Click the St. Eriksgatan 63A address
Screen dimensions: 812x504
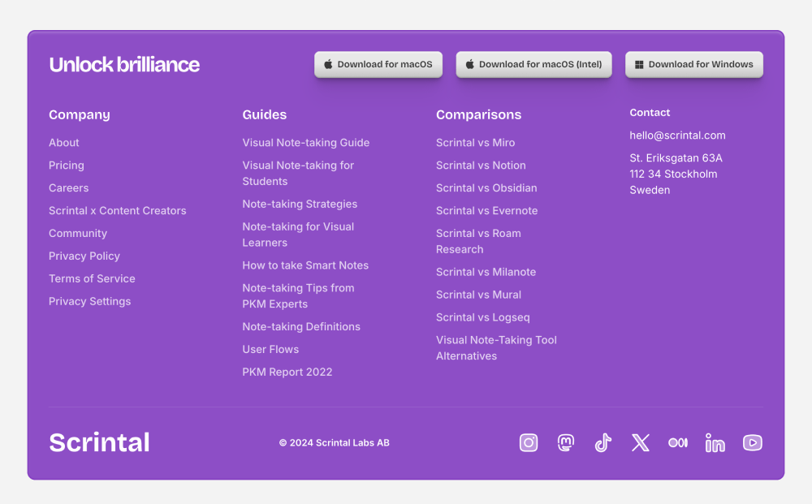pos(676,174)
